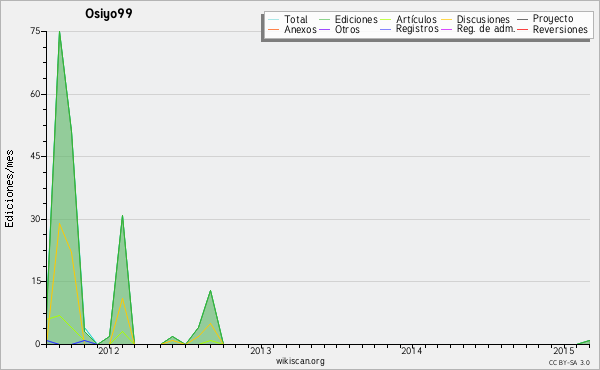Click the cyan Total line swatch

click(x=274, y=20)
